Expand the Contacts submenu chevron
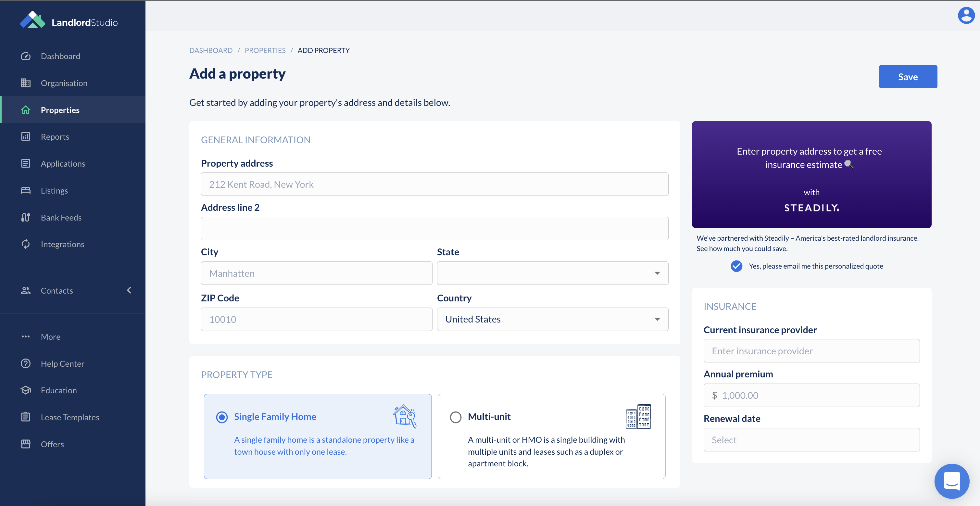The height and width of the screenshot is (506, 980). (129, 291)
